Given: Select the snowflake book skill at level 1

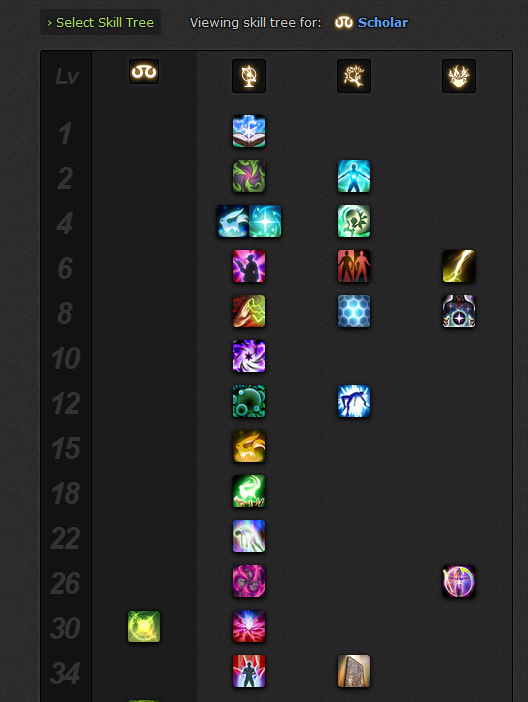Looking at the screenshot, I should 249,131.
